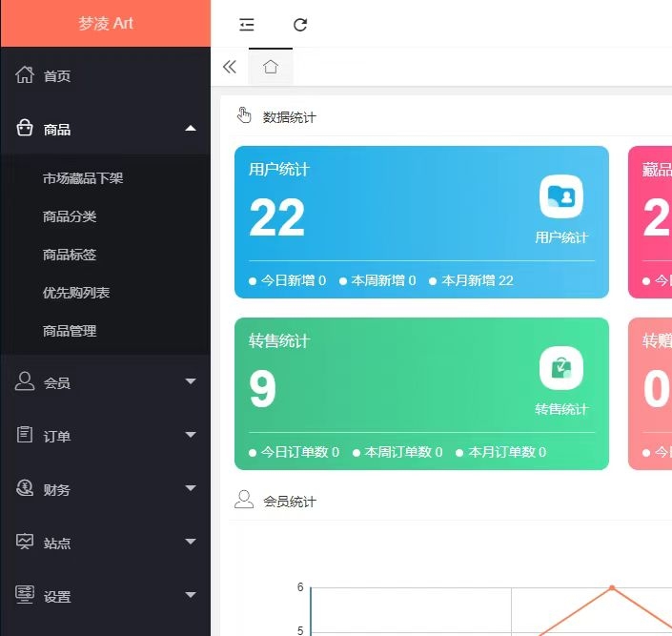
Task: Select 商品分类 in the sidebar
Action: 70,216
